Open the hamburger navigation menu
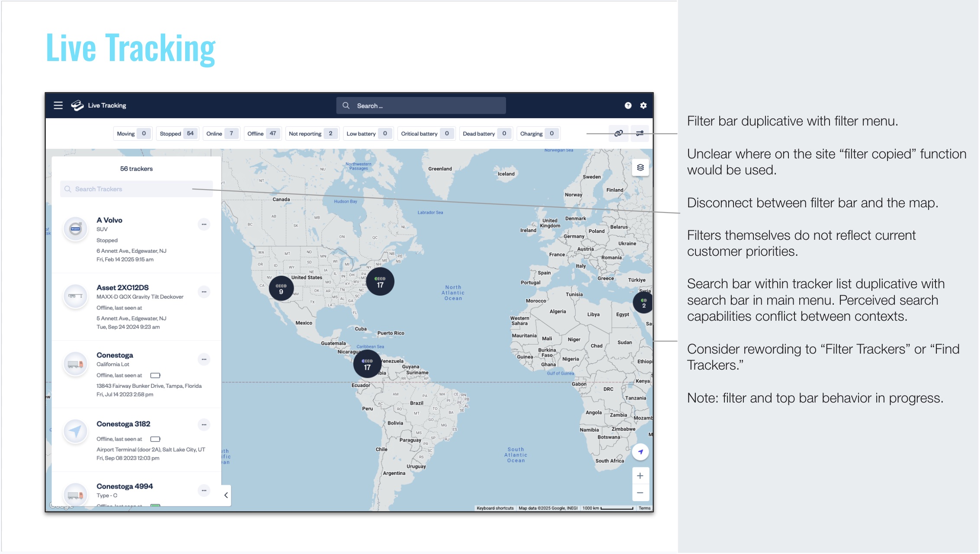The width and height of the screenshot is (980, 554). click(x=58, y=105)
